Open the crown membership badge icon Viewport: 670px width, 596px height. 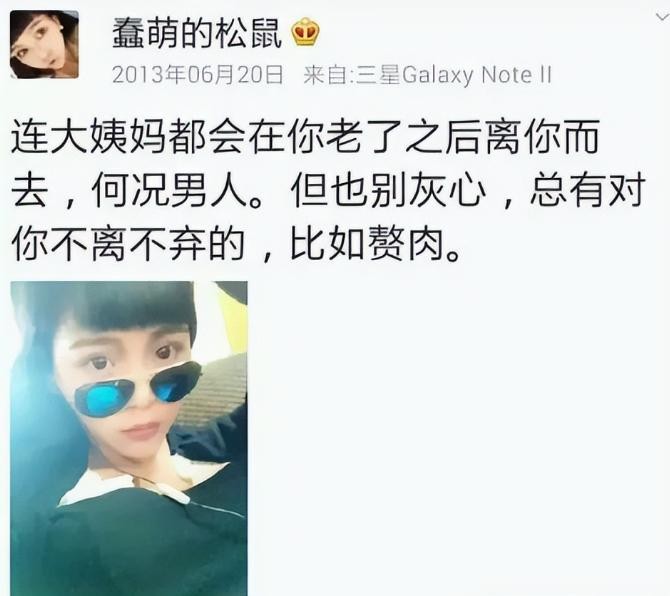[306, 32]
